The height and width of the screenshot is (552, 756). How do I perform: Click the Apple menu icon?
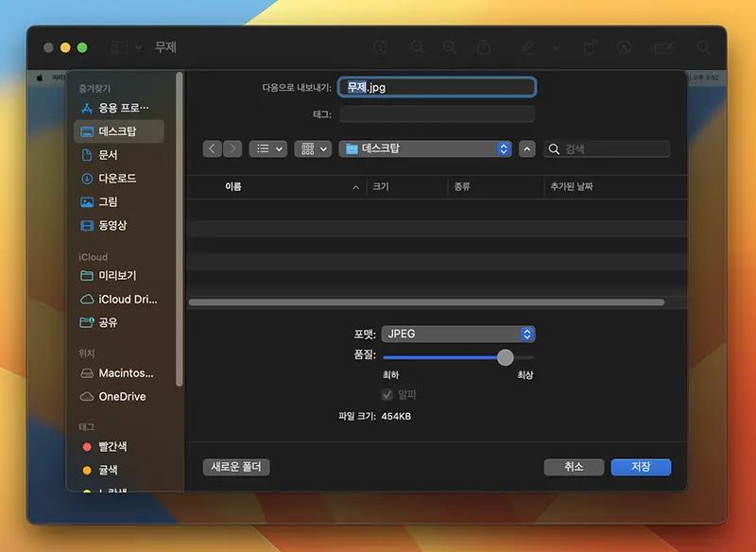(40, 78)
